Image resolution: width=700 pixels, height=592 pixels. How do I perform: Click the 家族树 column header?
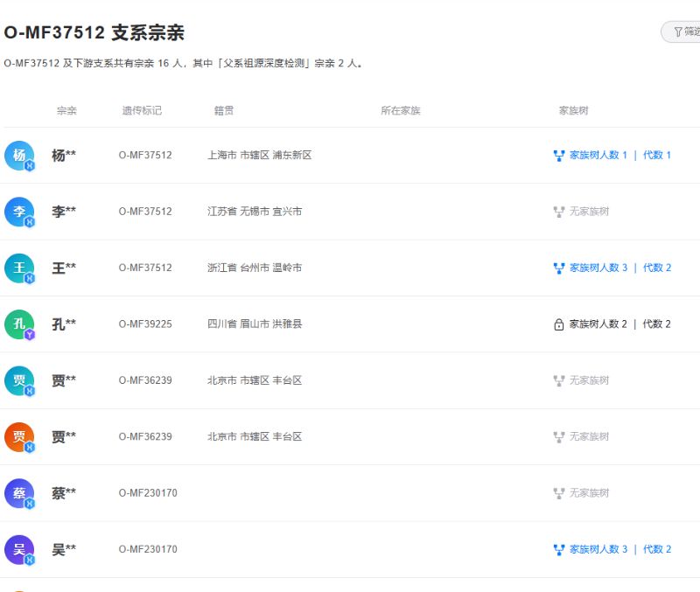[x=573, y=111]
